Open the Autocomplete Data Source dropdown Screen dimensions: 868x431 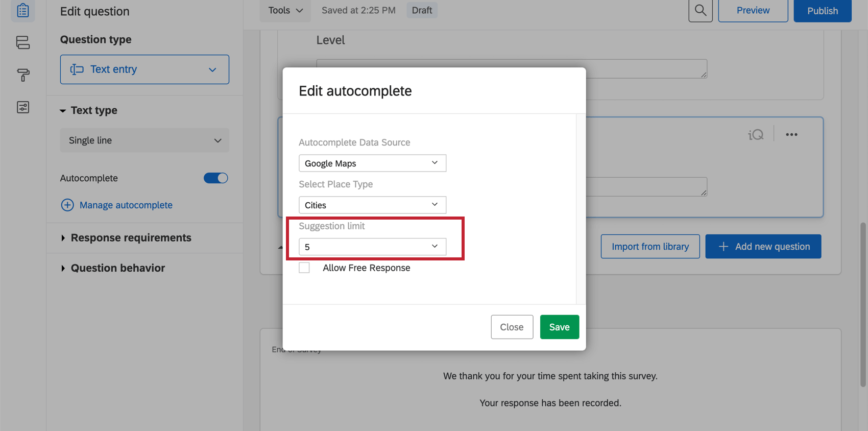point(372,163)
